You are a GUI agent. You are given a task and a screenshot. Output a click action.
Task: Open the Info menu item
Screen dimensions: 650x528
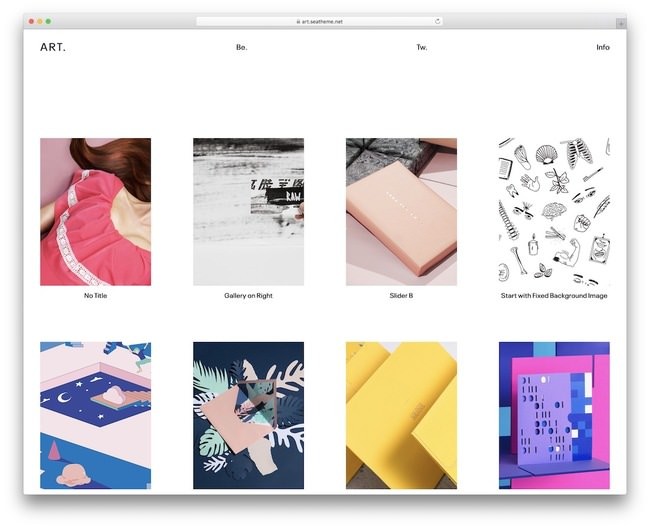[603, 47]
